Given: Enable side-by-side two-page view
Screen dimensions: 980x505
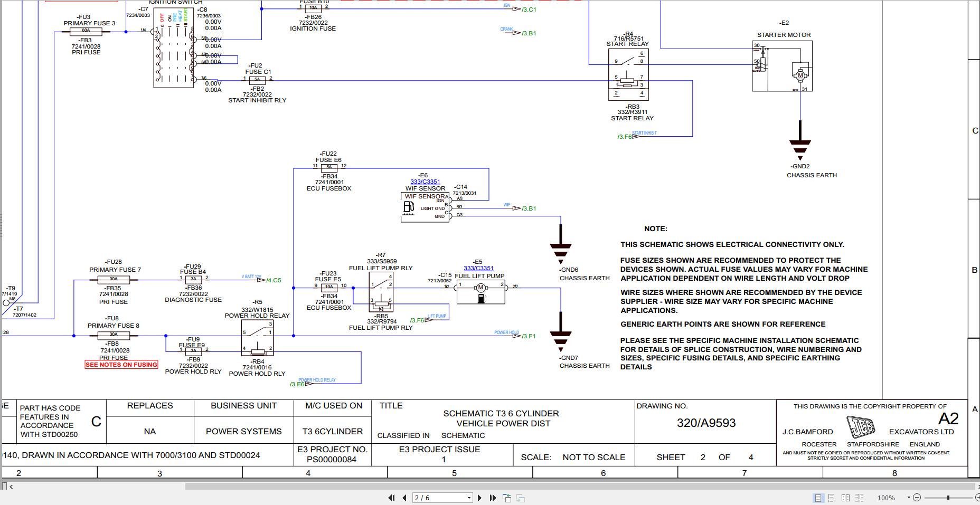Looking at the screenshot, I should tap(846, 498).
